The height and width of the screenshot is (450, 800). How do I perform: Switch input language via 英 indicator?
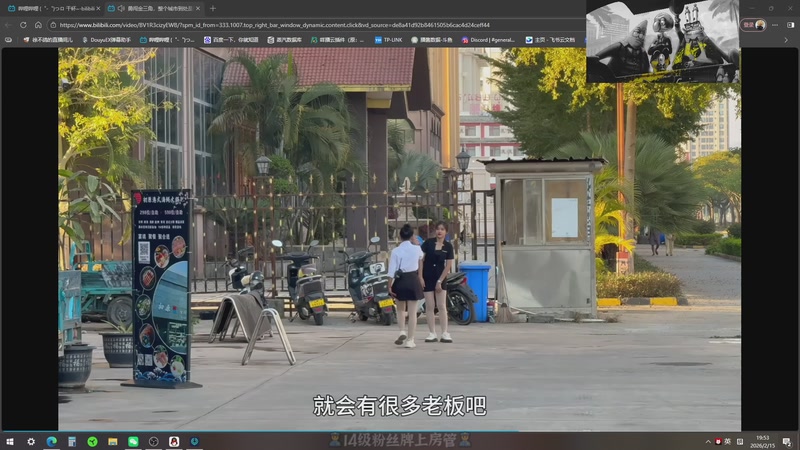(728, 441)
